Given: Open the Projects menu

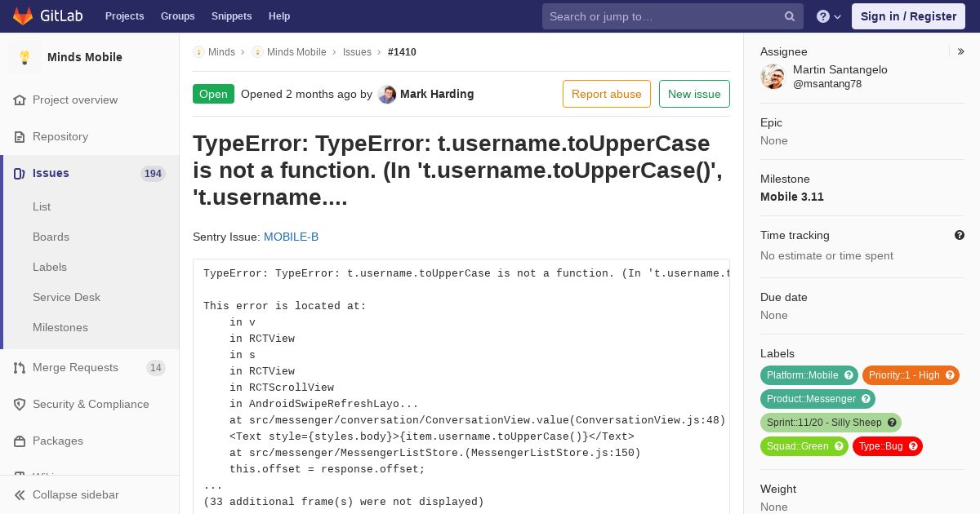Looking at the screenshot, I should click(124, 16).
